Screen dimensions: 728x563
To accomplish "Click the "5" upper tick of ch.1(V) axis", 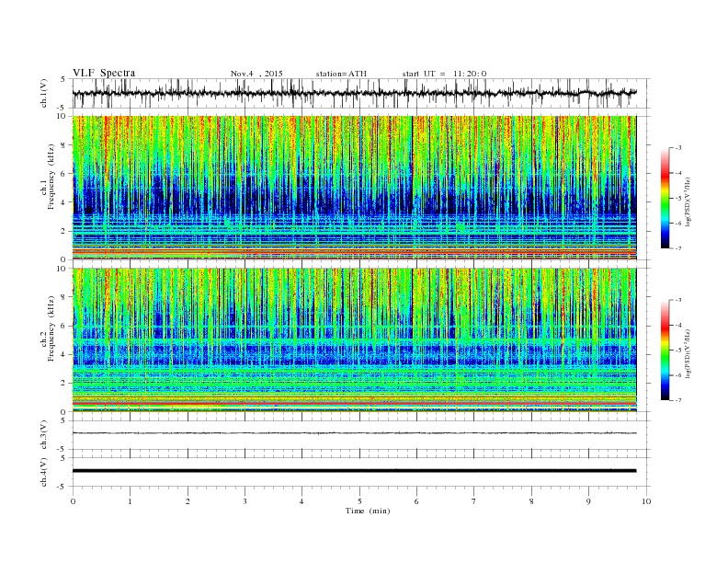I will coord(63,79).
